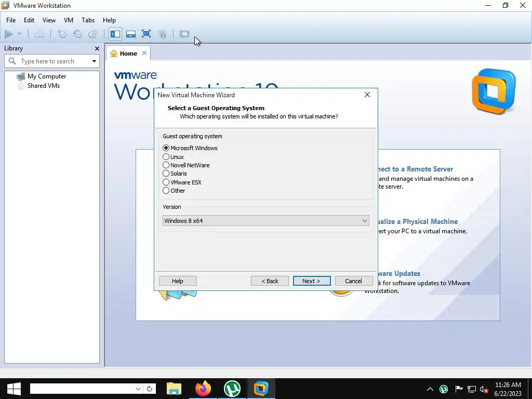
Task: Click the Action Center flag tray icon
Action: pyautogui.click(x=459, y=389)
